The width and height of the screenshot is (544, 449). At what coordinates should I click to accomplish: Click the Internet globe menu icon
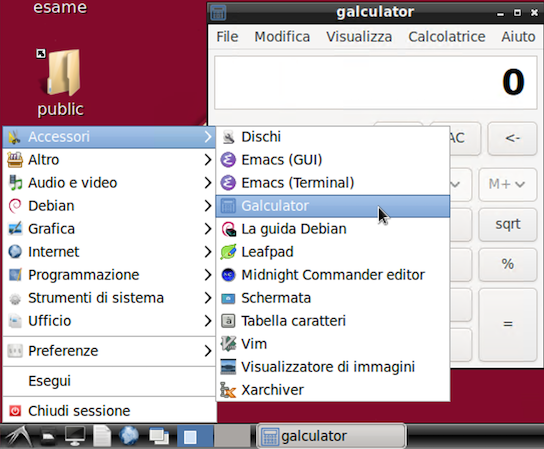(15, 252)
